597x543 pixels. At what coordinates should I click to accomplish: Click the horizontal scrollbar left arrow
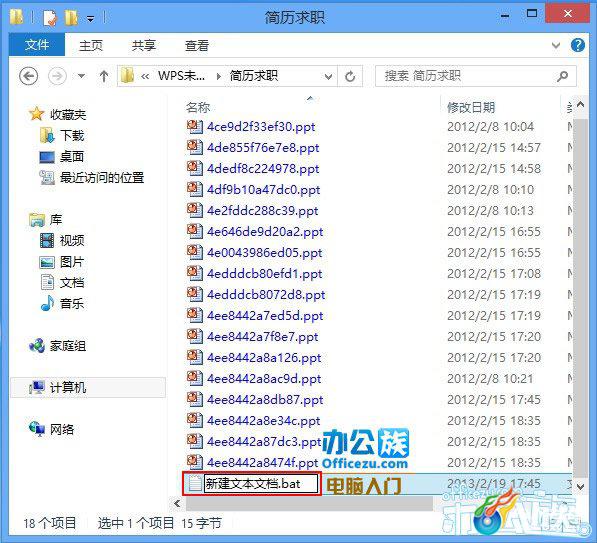point(177,503)
